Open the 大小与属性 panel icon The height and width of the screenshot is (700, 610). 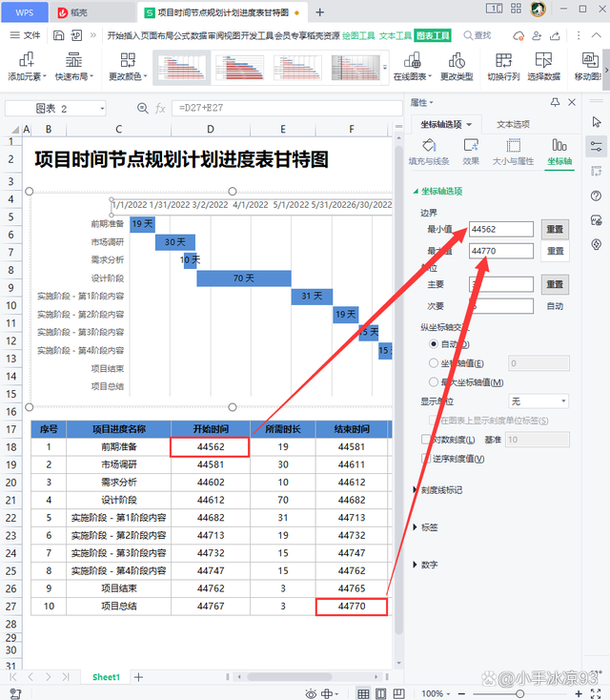[513, 152]
